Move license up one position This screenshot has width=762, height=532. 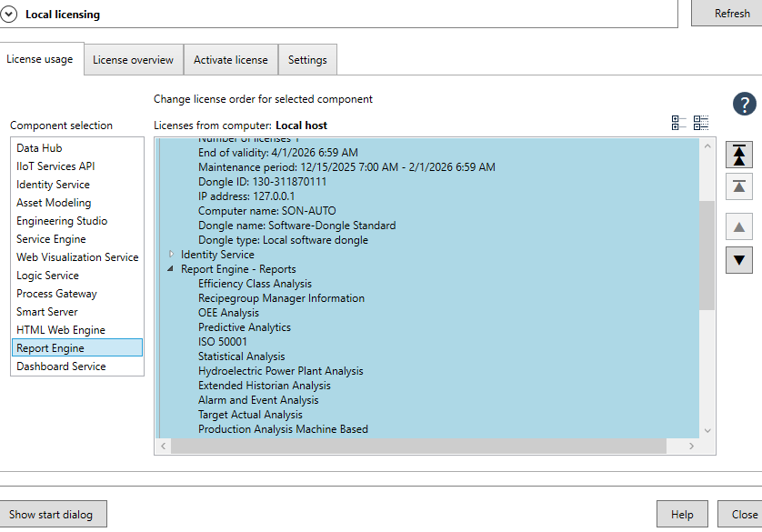pos(739,226)
